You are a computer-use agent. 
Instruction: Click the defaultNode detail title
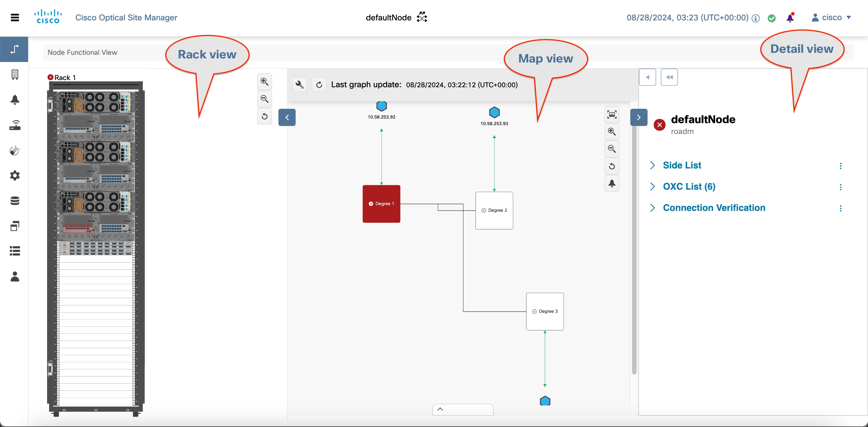pyautogui.click(x=703, y=119)
